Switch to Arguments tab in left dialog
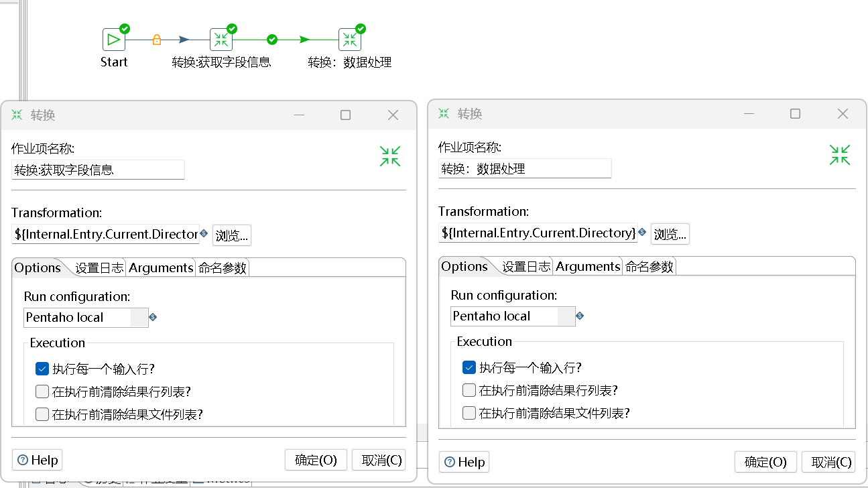 tap(161, 267)
